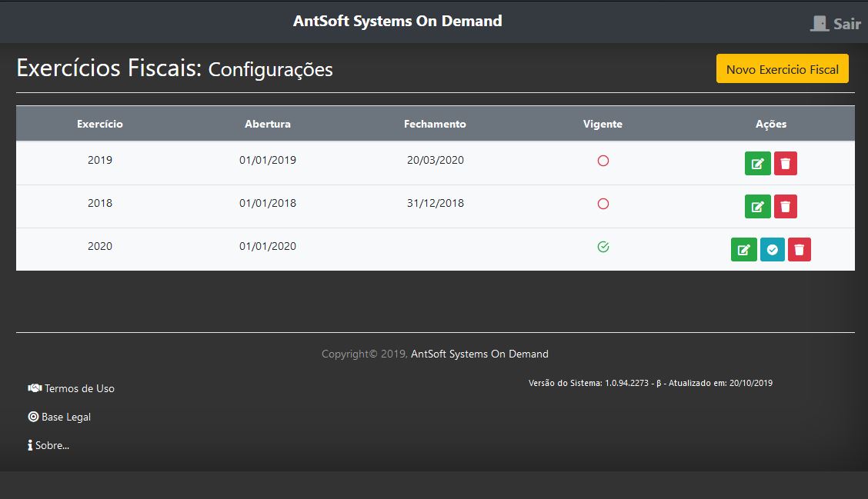Delete the 2019 fiscal year row
Viewport: 868px width, 499px height.
tap(785, 164)
